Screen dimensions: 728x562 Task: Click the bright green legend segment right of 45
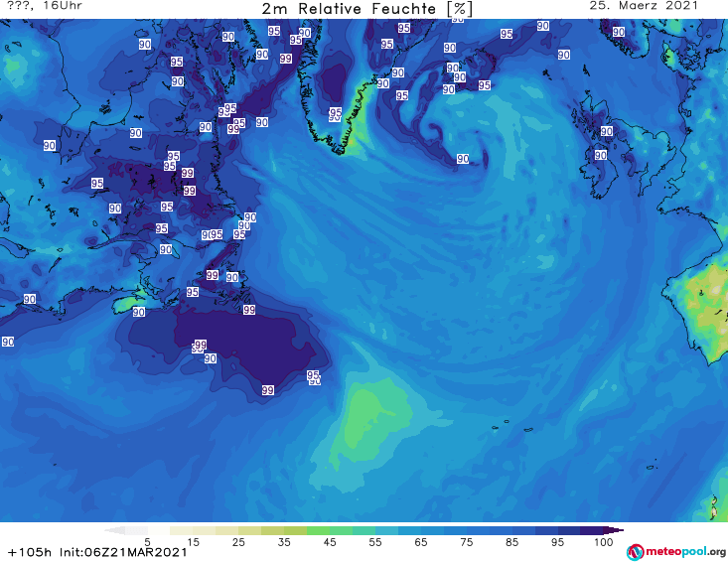[x=341, y=530]
